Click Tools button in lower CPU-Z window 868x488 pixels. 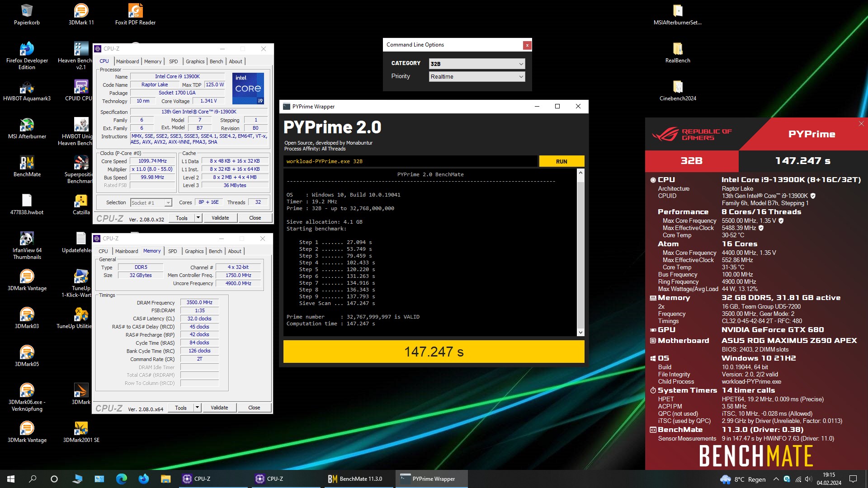pos(181,408)
